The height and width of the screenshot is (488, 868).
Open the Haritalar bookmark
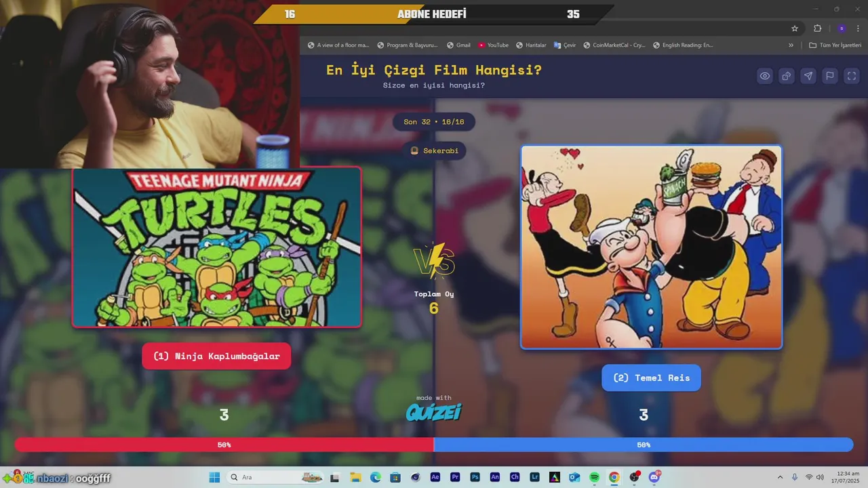coord(531,45)
